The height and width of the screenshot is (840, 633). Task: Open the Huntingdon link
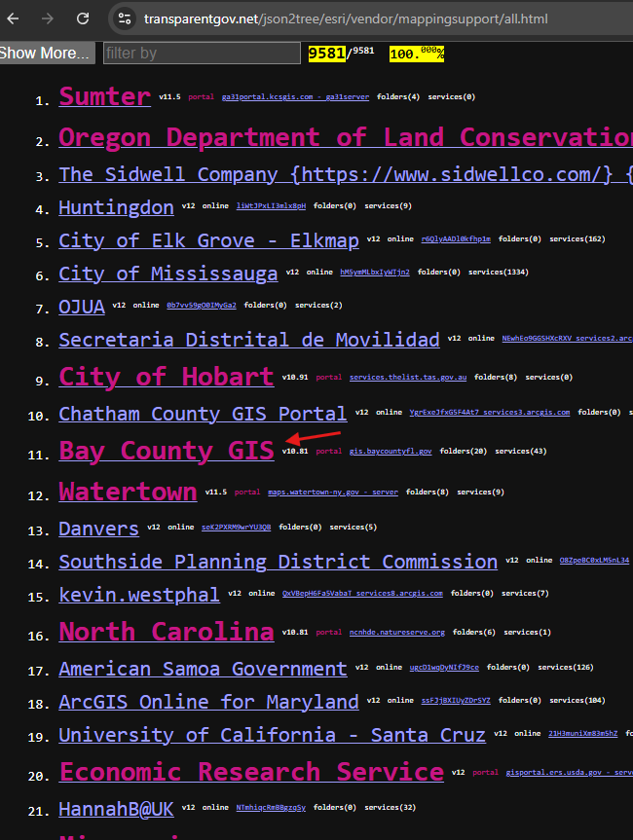(116, 207)
